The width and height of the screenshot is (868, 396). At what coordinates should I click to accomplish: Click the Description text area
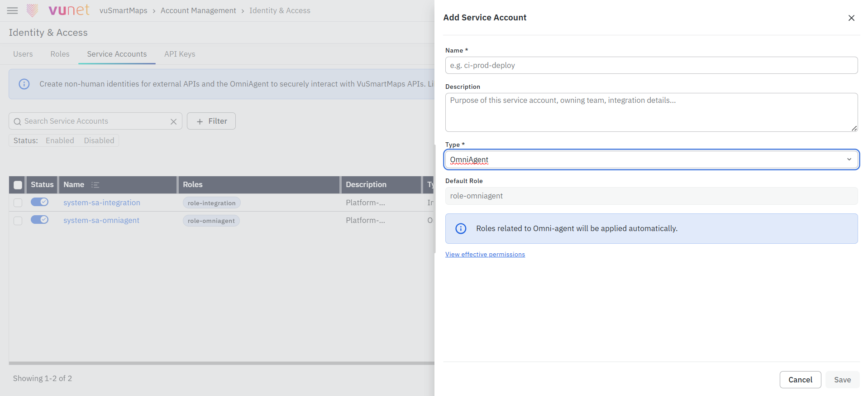coord(651,112)
